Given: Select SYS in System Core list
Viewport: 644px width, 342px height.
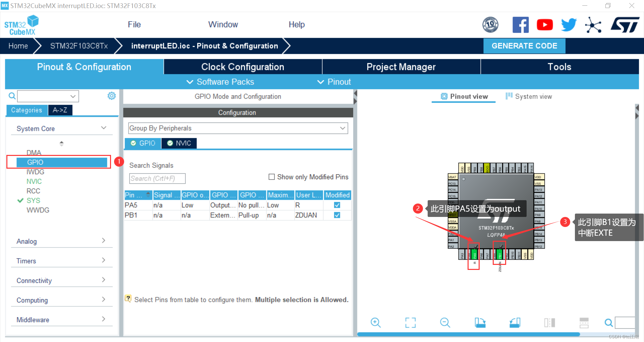Looking at the screenshot, I should [34, 201].
